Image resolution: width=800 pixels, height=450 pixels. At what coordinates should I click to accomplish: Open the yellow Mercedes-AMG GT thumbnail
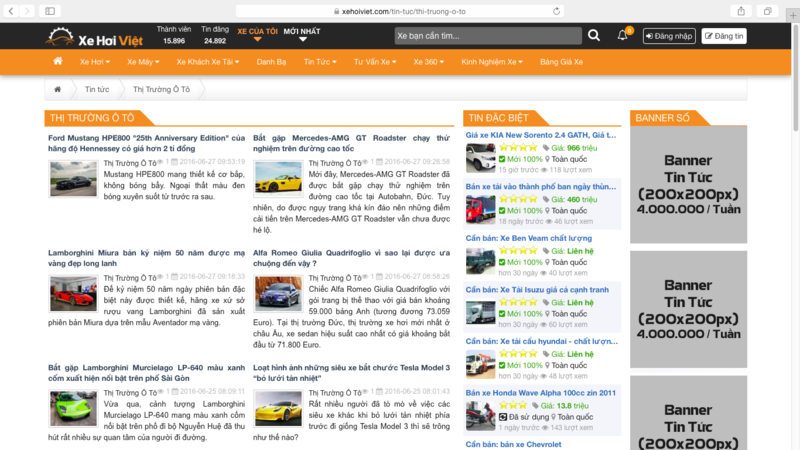278,179
